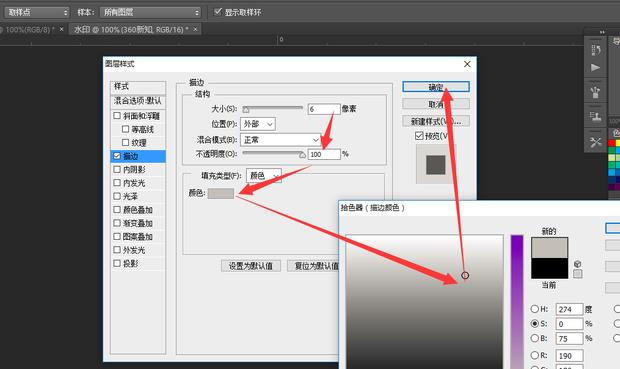Select the S saturation radio button

click(x=535, y=324)
